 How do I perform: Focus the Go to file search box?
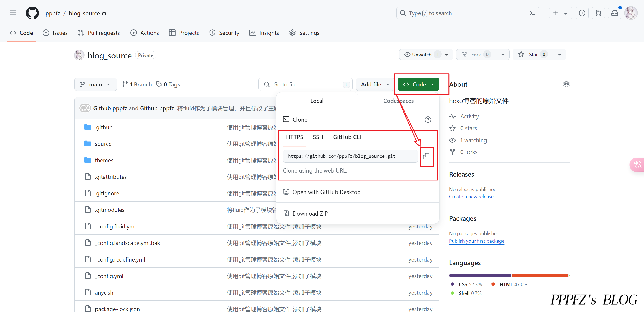click(305, 84)
